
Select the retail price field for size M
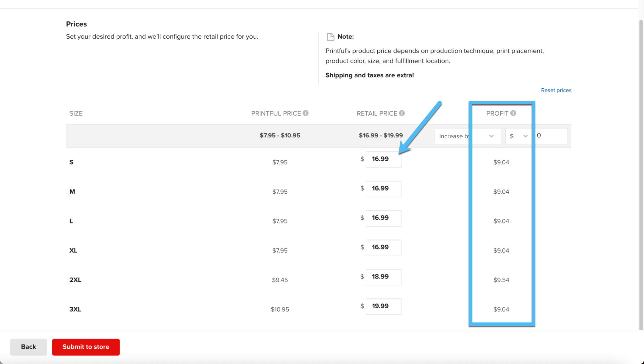coord(383,189)
